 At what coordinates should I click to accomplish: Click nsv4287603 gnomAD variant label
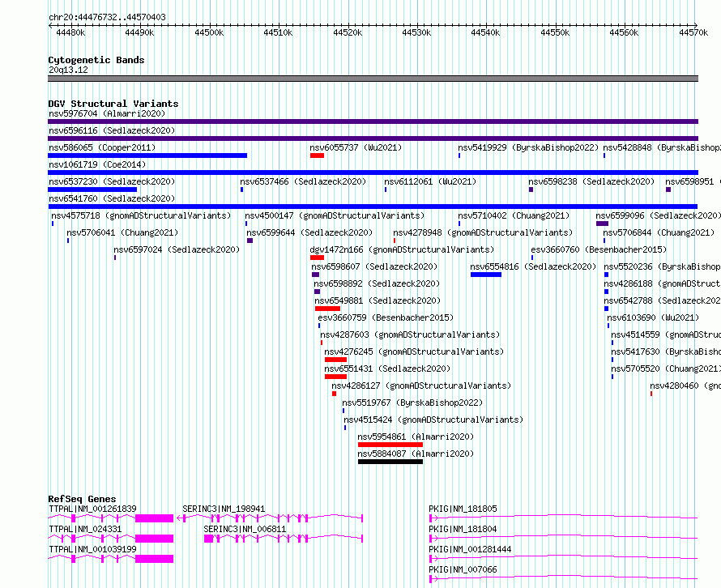[x=410, y=334]
